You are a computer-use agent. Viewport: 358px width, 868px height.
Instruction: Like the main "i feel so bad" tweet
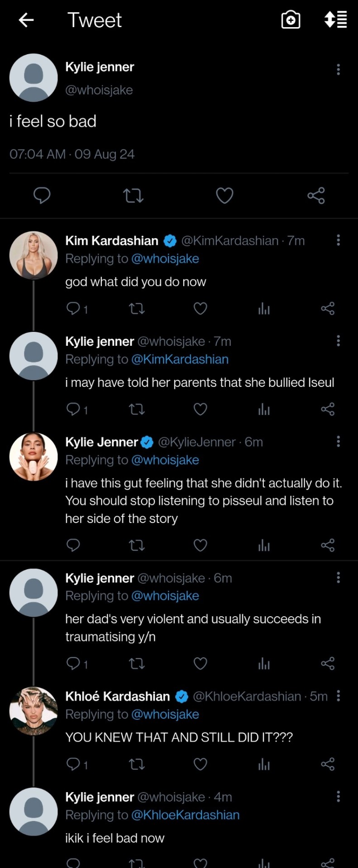(x=224, y=196)
